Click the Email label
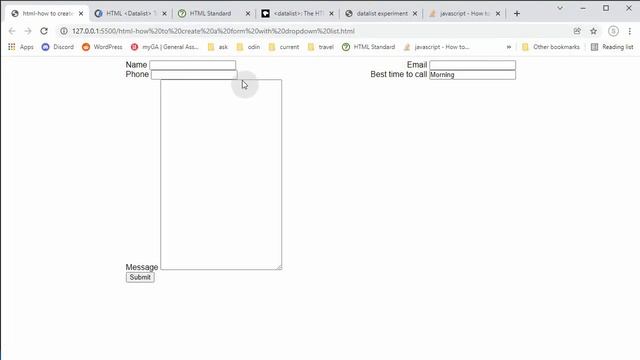This screenshot has height=360, width=640. pyautogui.click(x=417, y=65)
